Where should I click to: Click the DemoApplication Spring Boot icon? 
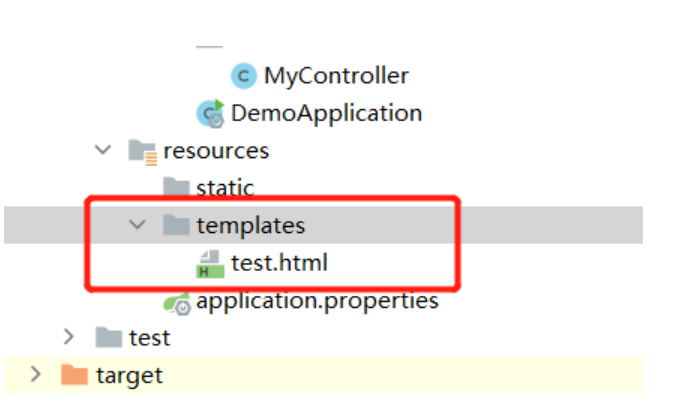210,112
